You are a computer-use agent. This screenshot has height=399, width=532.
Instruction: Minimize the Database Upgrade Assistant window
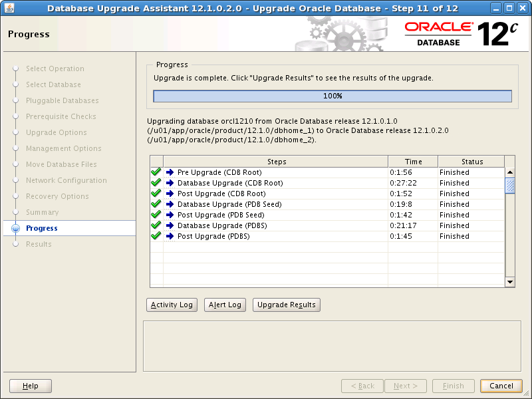click(x=496, y=8)
